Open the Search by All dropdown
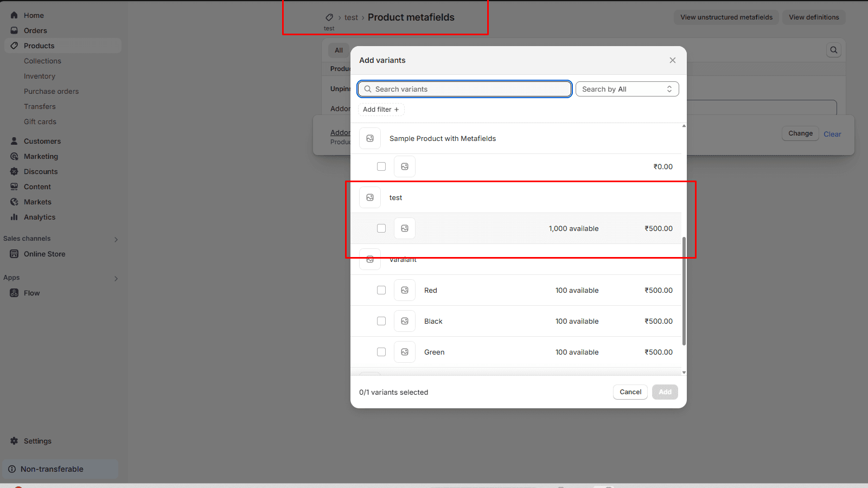 click(x=627, y=89)
